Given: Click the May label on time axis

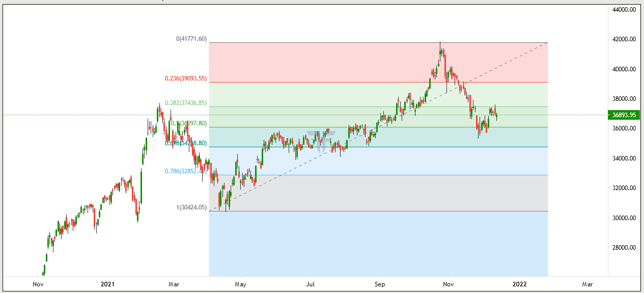Looking at the screenshot, I should coord(240,284).
